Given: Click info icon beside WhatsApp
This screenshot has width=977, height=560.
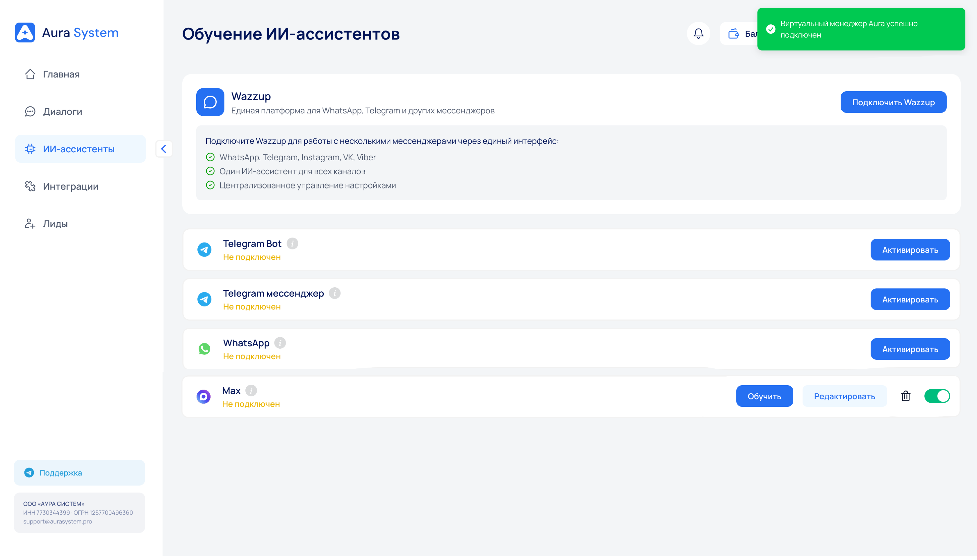Looking at the screenshot, I should [280, 343].
